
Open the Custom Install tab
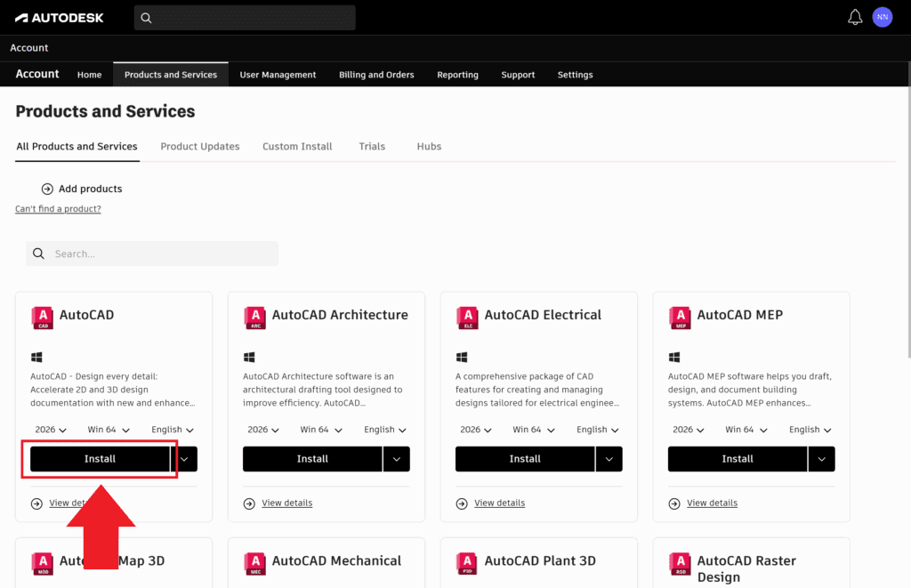click(x=297, y=147)
